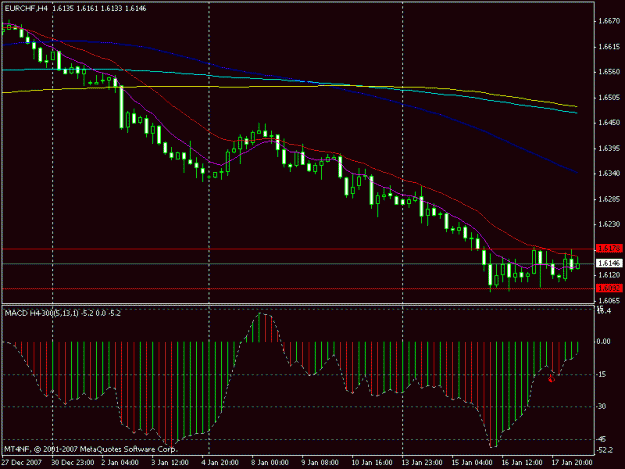Click the 1.6340 price axis label

(x=609, y=173)
